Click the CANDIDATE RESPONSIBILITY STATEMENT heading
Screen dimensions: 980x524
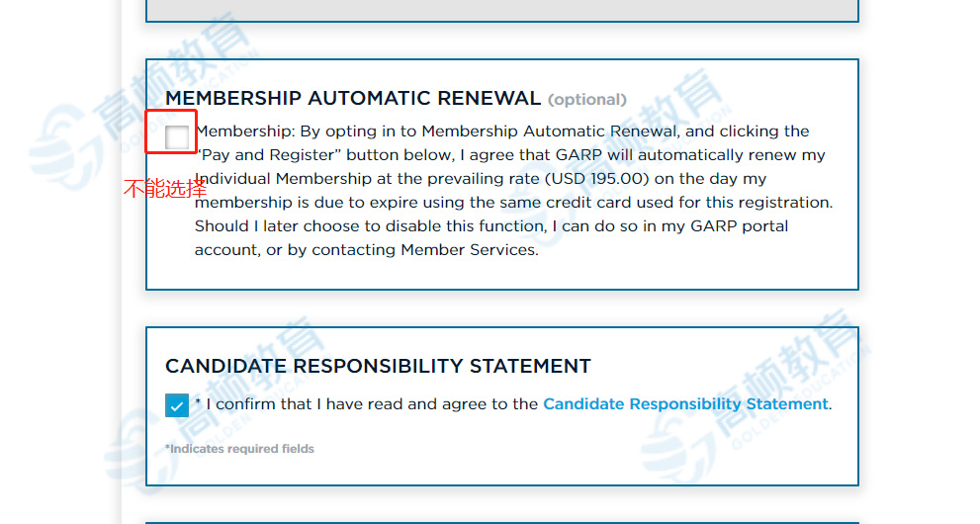(x=378, y=366)
